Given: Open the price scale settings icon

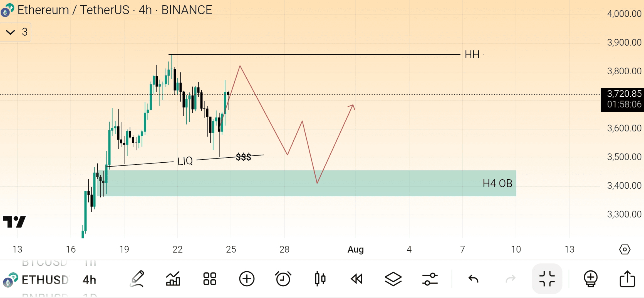Looking at the screenshot, I should (x=625, y=249).
